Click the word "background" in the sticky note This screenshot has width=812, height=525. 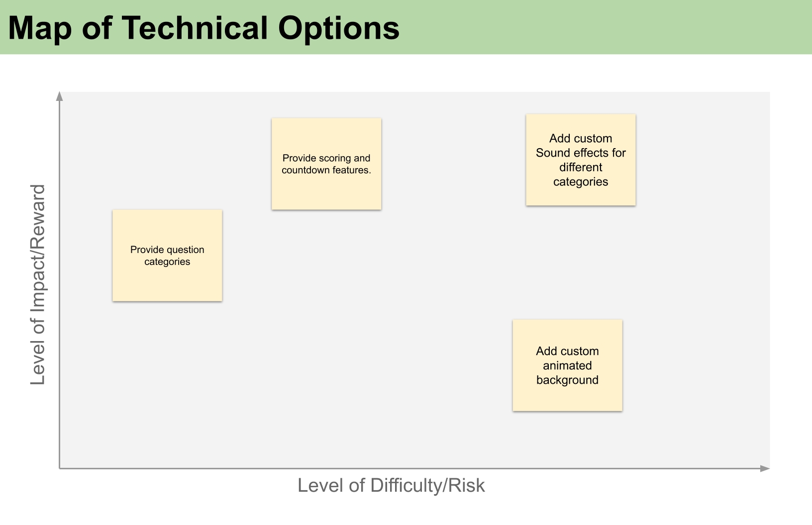tap(567, 380)
